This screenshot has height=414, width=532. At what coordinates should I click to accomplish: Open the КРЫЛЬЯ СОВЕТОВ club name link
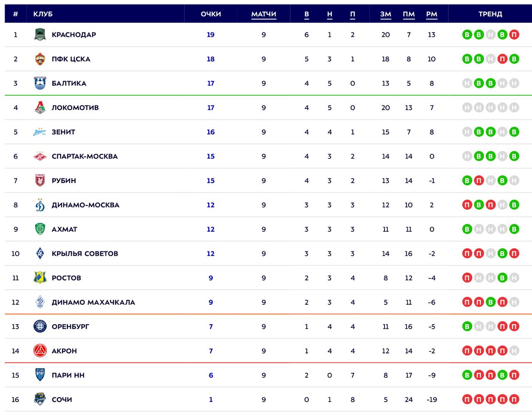pyautogui.click(x=85, y=254)
